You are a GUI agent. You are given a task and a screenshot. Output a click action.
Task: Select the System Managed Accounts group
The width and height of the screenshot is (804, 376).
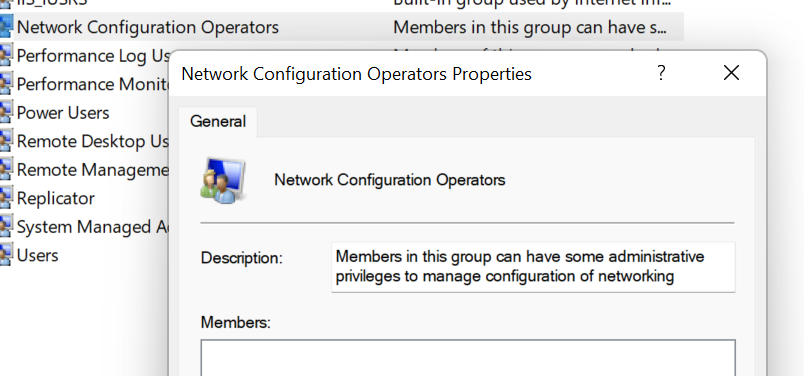pyautogui.click(x=93, y=226)
